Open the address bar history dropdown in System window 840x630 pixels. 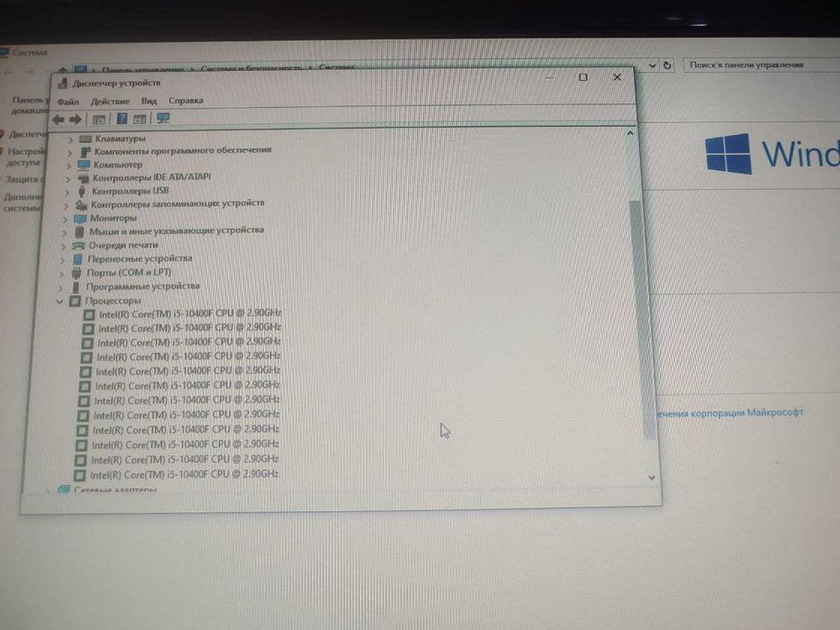tap(652, 66)
